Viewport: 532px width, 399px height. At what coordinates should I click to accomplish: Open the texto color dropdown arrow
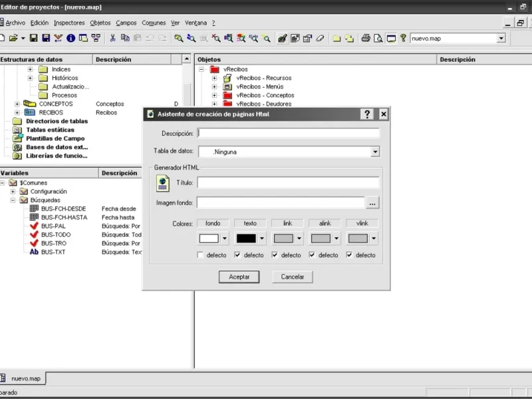click(x=261, y=239)
